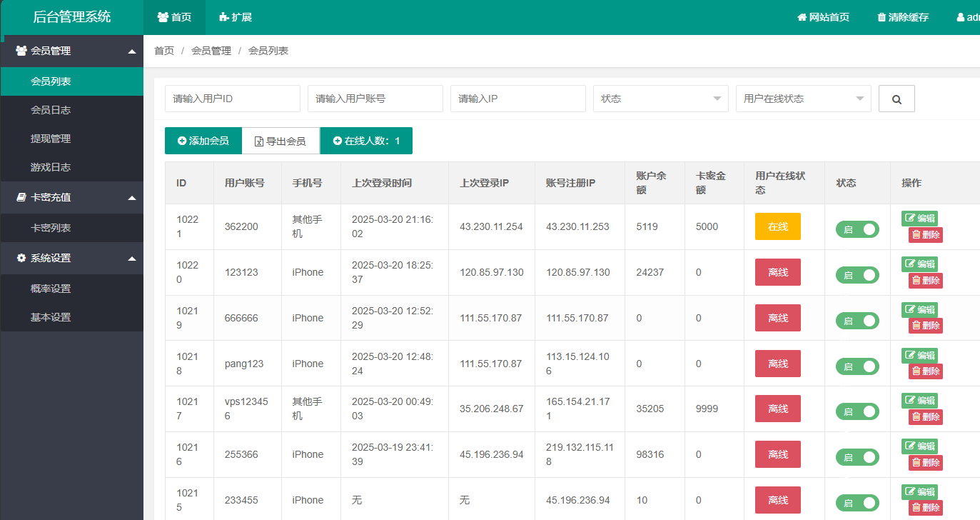Screen dimensions: 980x520
Task: Toggle status switch for user 362200
Action: [857, 229]
